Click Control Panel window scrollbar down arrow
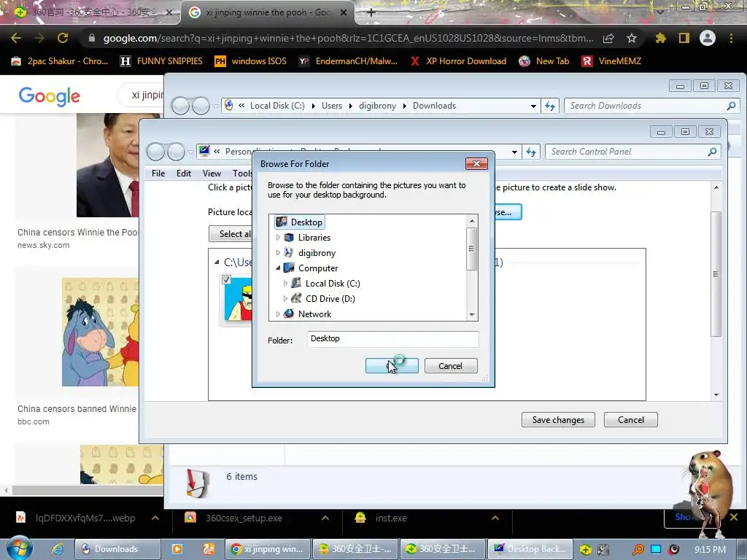This screenshot has width=747, height=560. point(716,394)
